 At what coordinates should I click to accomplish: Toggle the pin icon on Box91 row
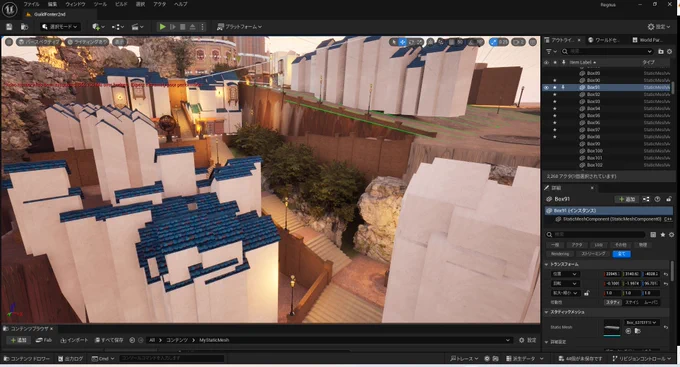coord(563,87)
